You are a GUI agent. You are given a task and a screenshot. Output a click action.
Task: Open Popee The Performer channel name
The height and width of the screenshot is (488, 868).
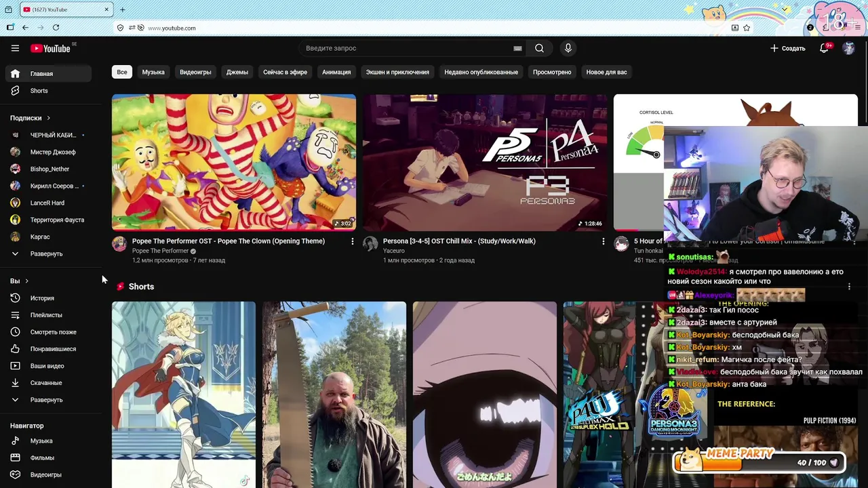(161, 251)
